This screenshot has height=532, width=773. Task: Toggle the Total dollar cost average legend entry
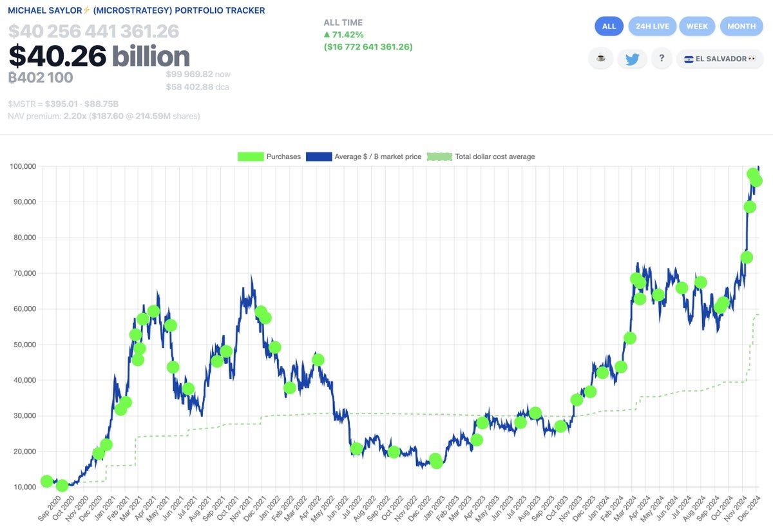494,156
